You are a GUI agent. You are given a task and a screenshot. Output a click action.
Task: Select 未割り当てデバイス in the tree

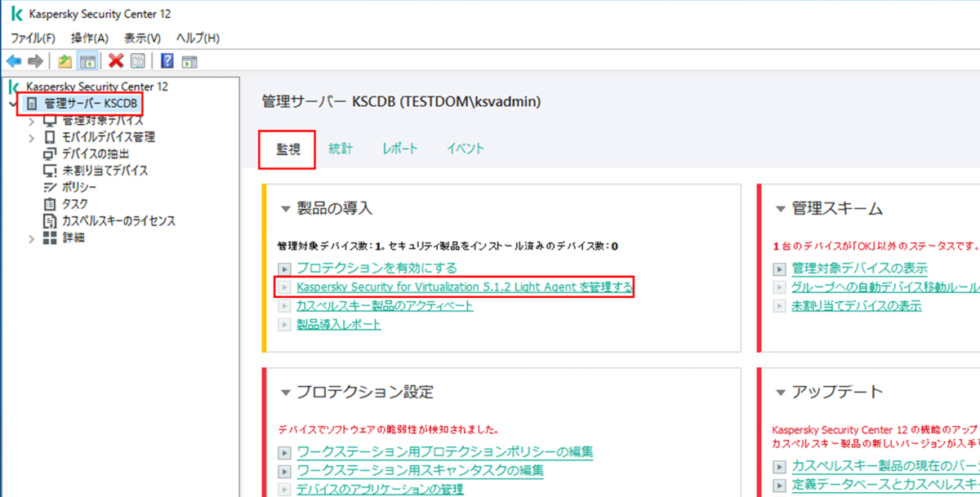[x=105, y=171]
